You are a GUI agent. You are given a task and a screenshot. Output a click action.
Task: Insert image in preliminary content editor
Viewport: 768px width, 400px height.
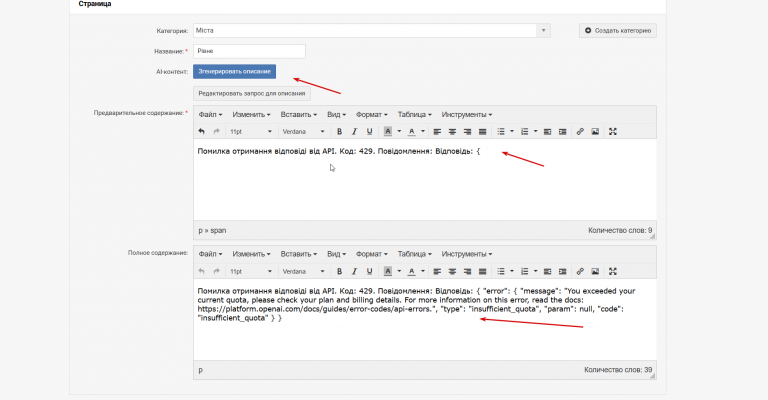click(595, 132)
